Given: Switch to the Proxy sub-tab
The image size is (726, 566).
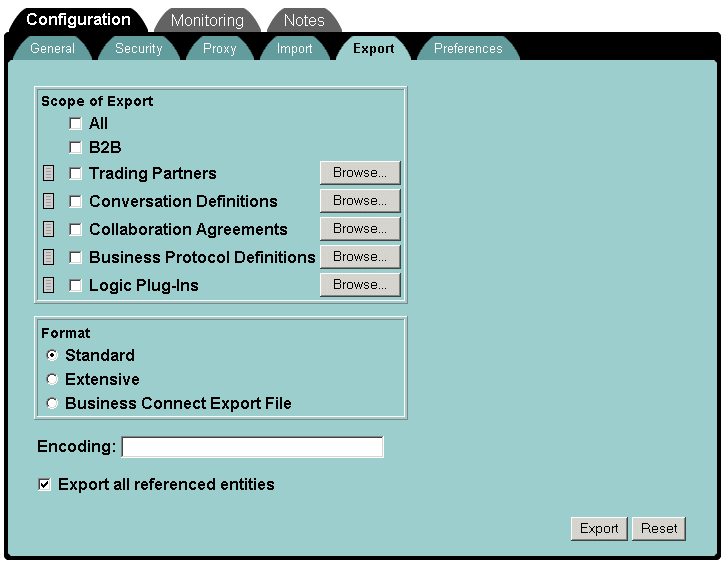Looking at the screenshot, I should coord(219,49).
